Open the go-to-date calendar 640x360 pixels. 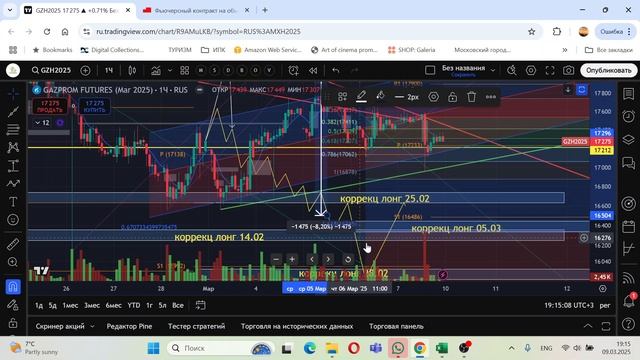[x=200, y=305]
